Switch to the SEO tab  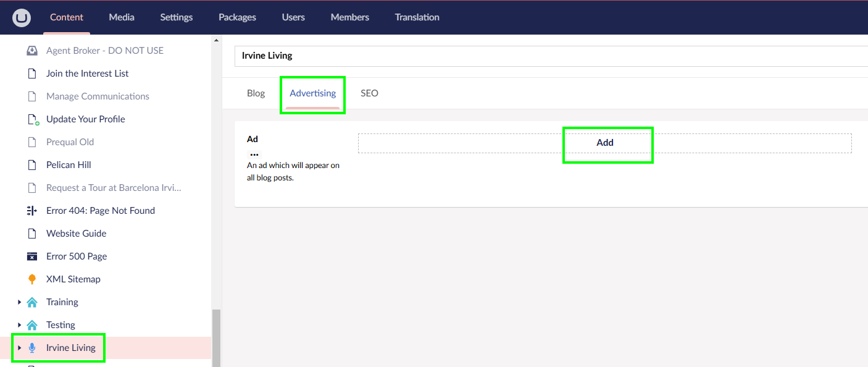[x=369, y=93]
